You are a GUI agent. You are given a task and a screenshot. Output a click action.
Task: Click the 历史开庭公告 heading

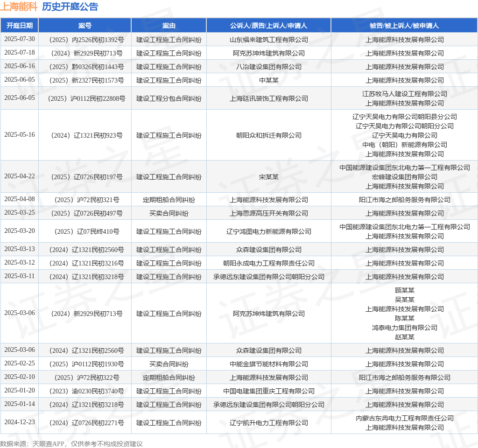point(70,7)
